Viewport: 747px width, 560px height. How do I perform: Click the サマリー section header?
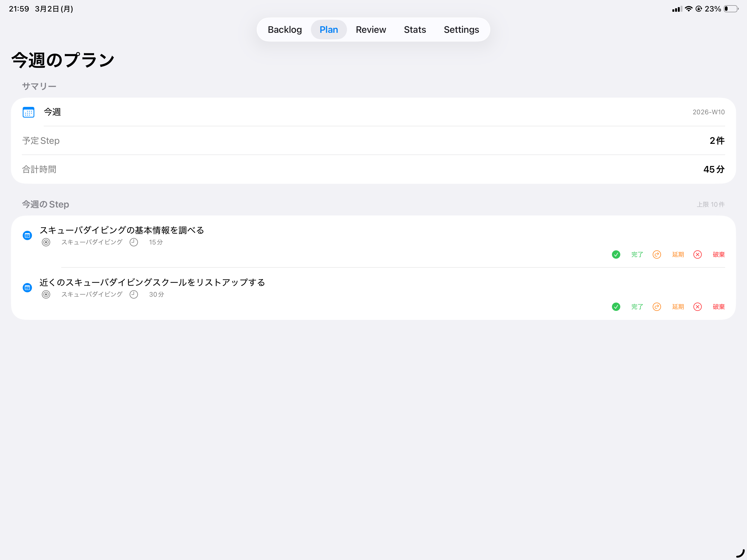pos(39,86)
